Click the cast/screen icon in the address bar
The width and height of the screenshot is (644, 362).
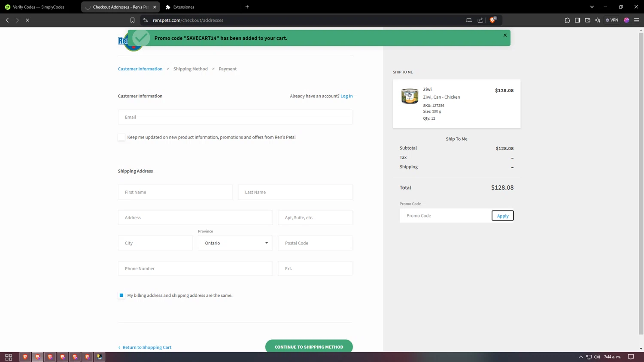coord(469,20)
